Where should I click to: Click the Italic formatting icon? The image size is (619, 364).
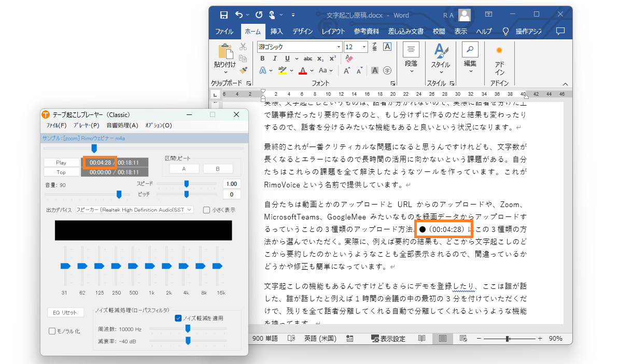click(274, 59)
